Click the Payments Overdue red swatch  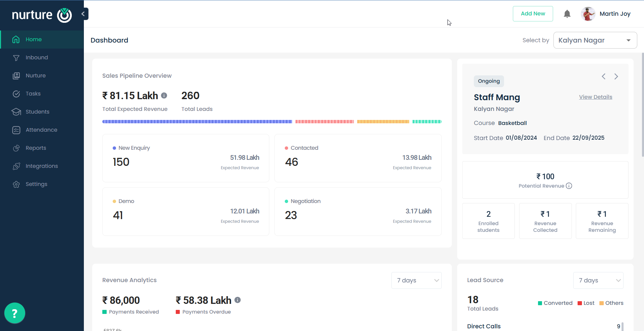(178, 312)
